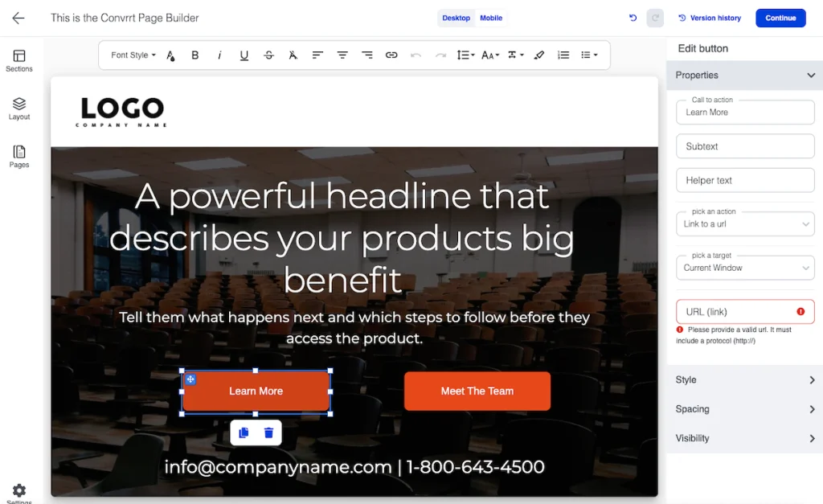
Task: Select the powerful headline text
Action: [x=342, y=237]
